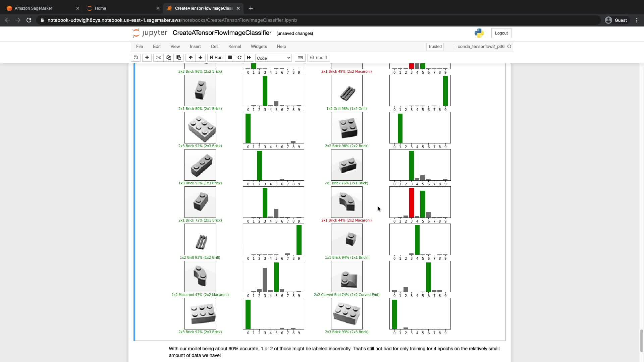Restart and run all cells icon

249,58
